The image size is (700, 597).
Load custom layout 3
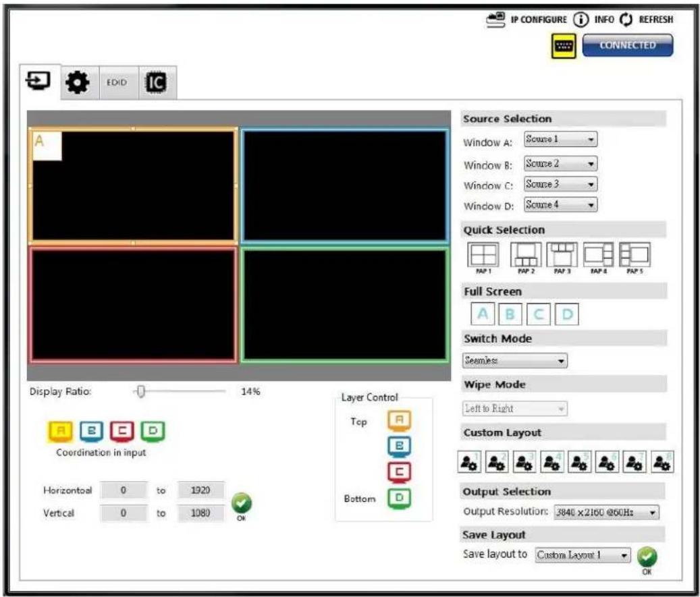coord(524,462)
